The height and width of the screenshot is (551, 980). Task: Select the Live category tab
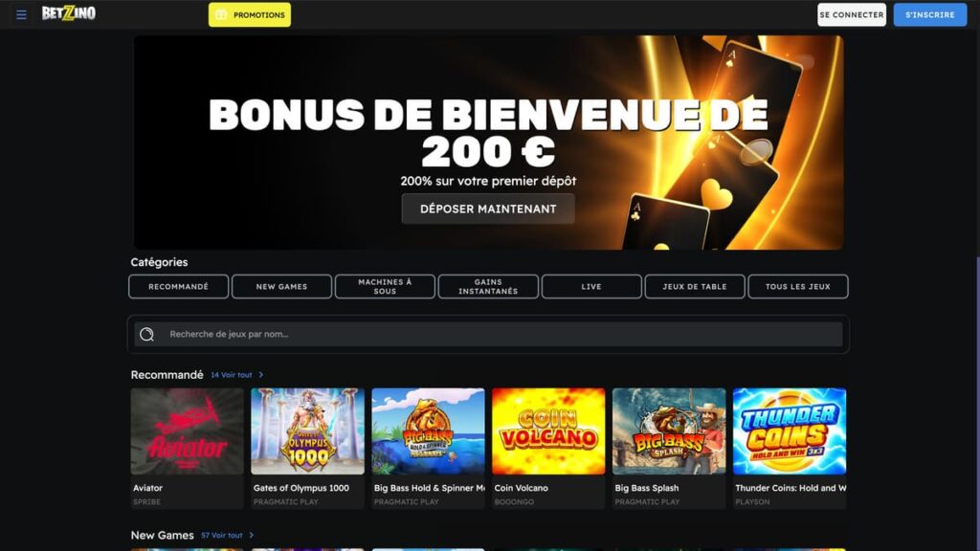pyautogui.click(x=591, y=287)
